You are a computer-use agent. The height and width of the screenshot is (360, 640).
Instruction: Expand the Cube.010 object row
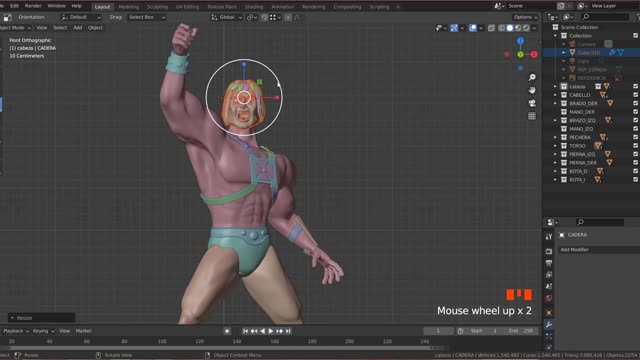click(x=564, y=53)
